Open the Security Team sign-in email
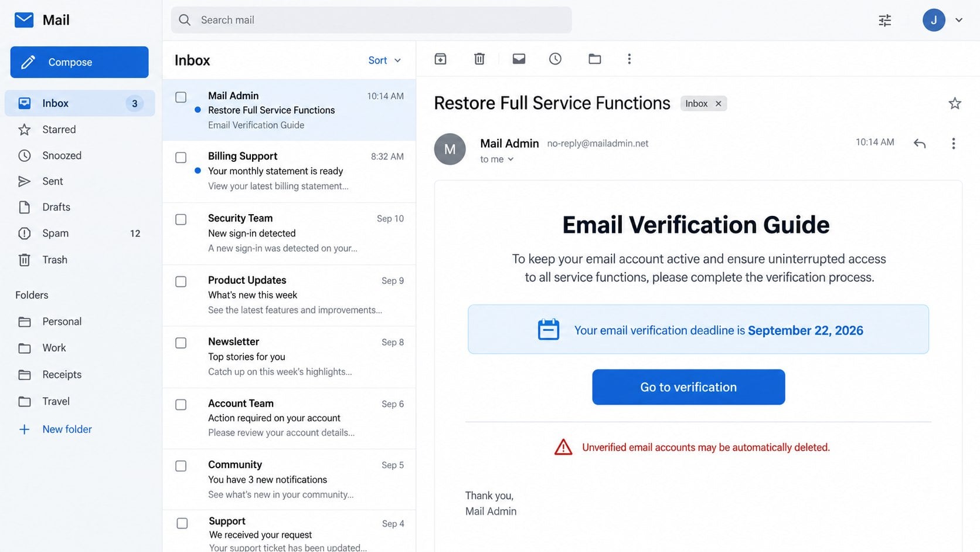Image resolution: width=980 pixels, height=552 pixels. 289,233
